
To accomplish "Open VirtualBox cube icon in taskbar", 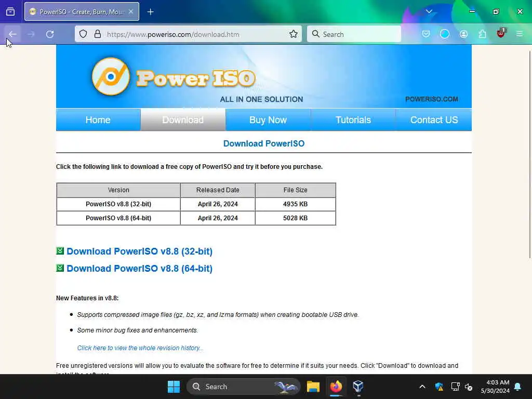I will 358,387.
